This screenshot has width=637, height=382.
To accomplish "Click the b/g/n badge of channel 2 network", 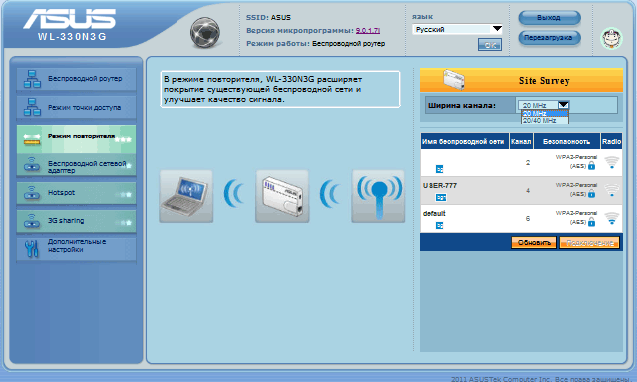I will pyautogui.click(x=439, y=169).
